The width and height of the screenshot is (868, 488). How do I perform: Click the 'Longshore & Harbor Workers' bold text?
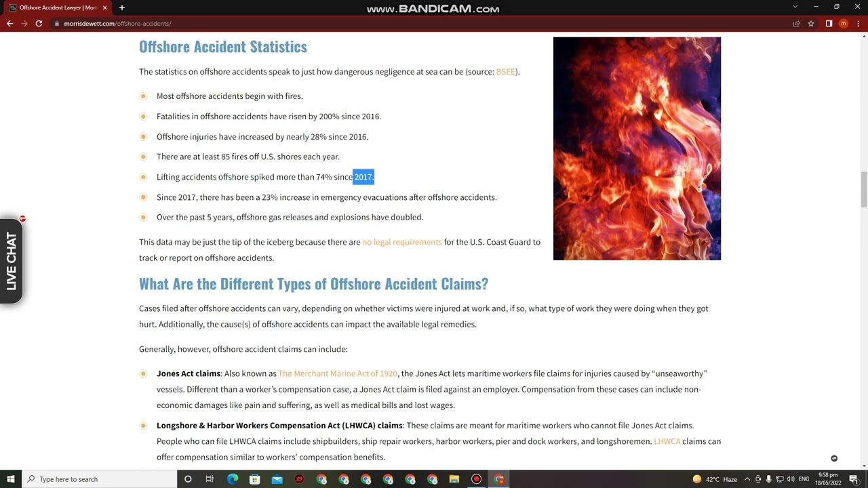point(280,426)
